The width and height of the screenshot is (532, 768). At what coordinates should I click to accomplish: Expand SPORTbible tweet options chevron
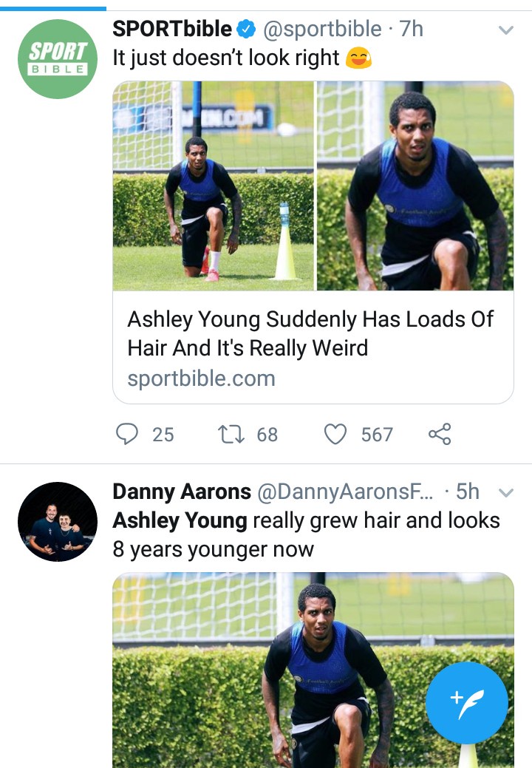506,30
